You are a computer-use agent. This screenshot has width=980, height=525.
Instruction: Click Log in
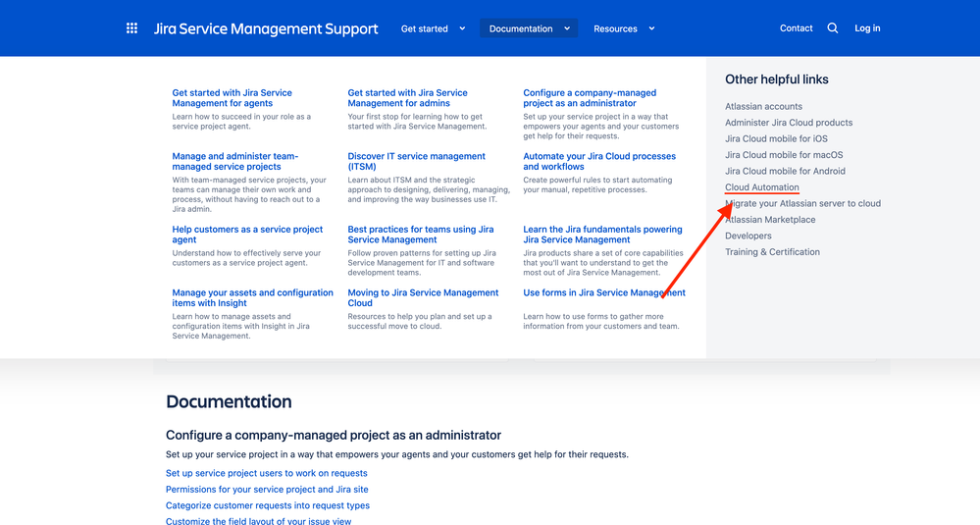pyautogui.click(x=867, y=28)
